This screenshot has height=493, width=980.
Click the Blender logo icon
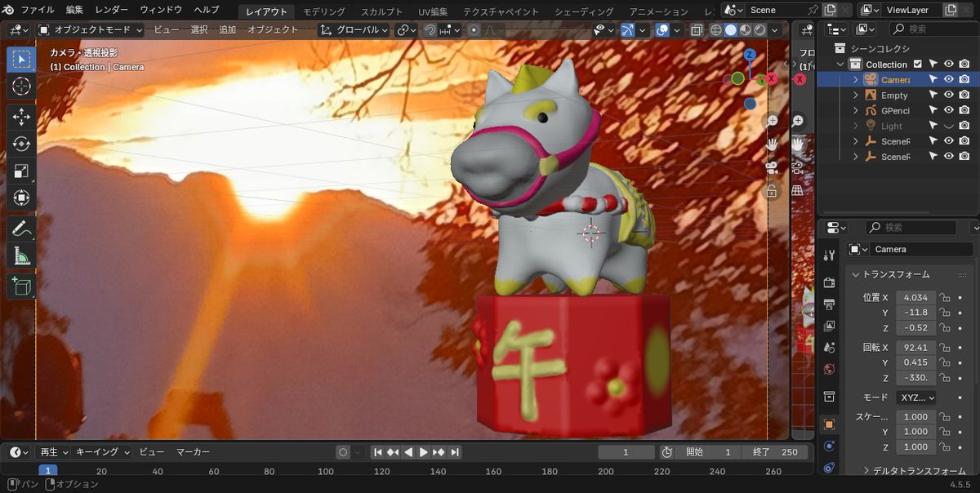(8, 10)
